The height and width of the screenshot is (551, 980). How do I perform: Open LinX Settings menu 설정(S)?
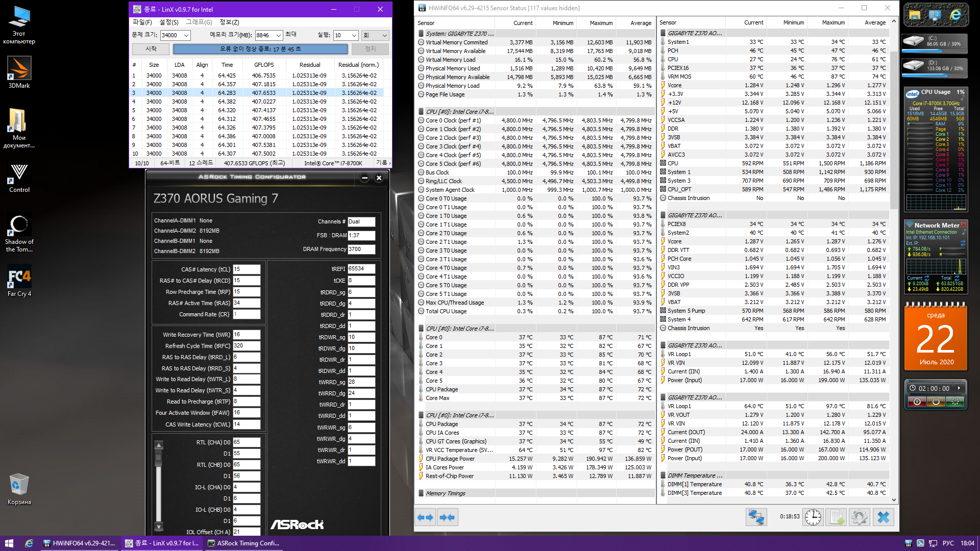click(x=168, y=22)
